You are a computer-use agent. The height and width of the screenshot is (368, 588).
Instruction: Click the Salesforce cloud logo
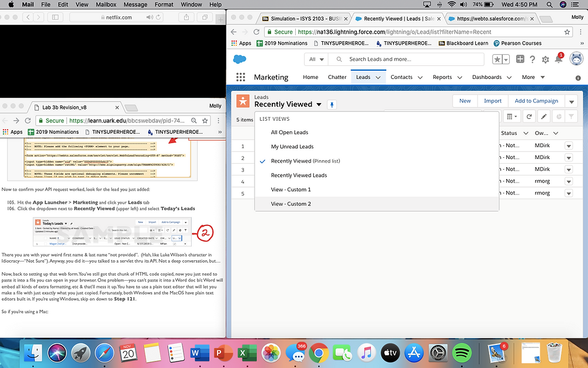(x=240, y=59)
